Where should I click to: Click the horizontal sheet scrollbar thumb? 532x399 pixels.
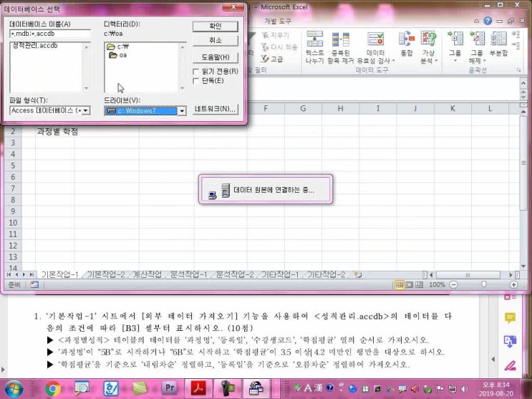[x=468, y=275]
